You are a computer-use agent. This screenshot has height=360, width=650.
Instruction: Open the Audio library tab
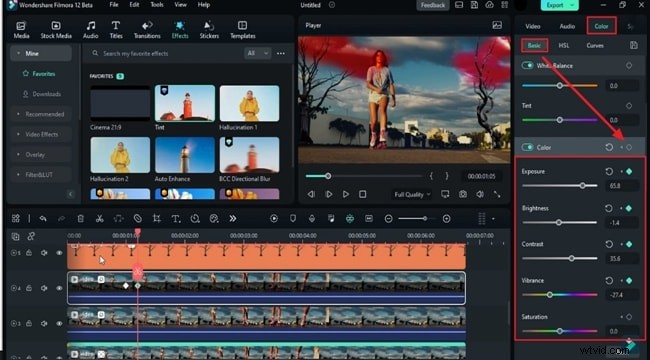pos(90,30)
